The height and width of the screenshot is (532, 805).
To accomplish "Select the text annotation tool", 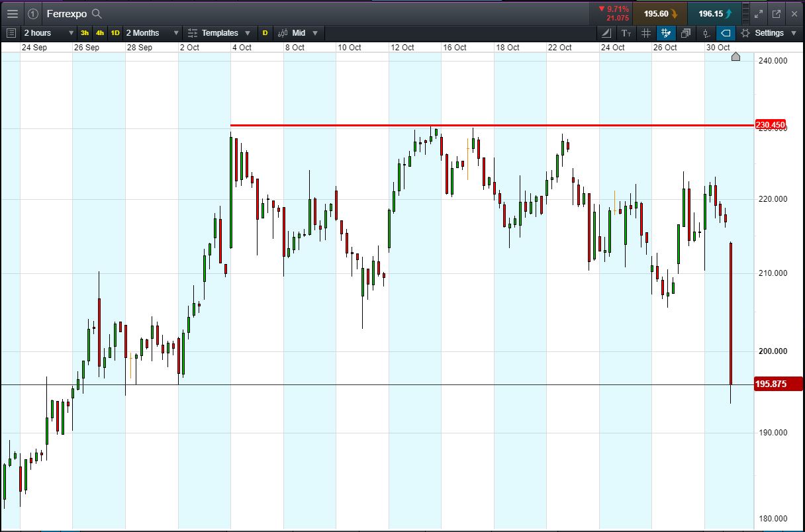I will 626,33.
